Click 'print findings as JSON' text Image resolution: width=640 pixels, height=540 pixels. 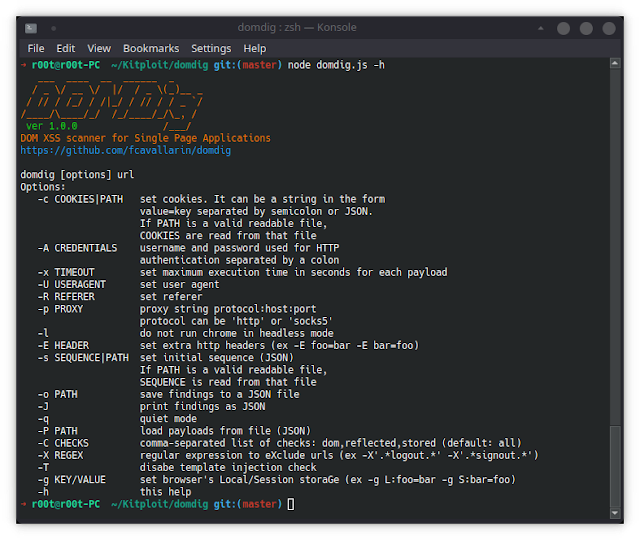pyautogui.click(x=202, y=407)
